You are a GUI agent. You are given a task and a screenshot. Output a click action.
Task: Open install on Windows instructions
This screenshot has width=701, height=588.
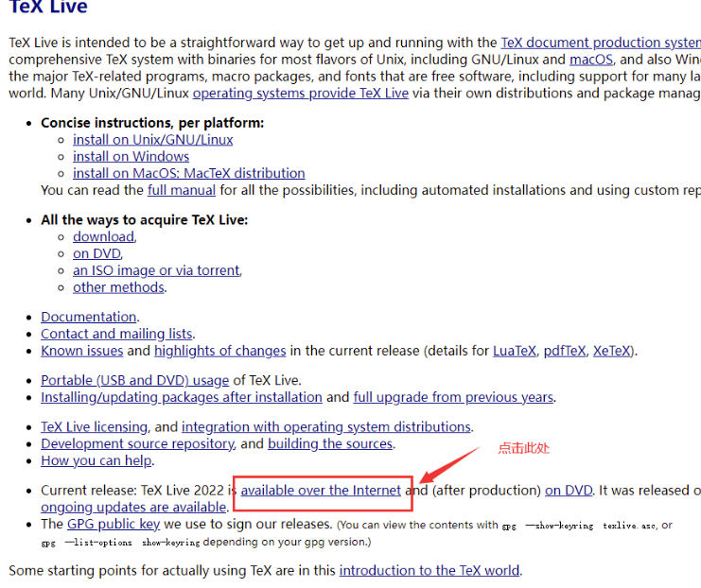pyautogui.click(x=131, y=156)
